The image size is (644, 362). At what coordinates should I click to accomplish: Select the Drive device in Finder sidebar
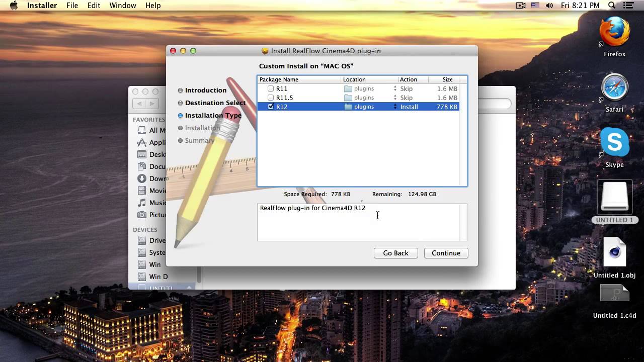coord(151,240)
